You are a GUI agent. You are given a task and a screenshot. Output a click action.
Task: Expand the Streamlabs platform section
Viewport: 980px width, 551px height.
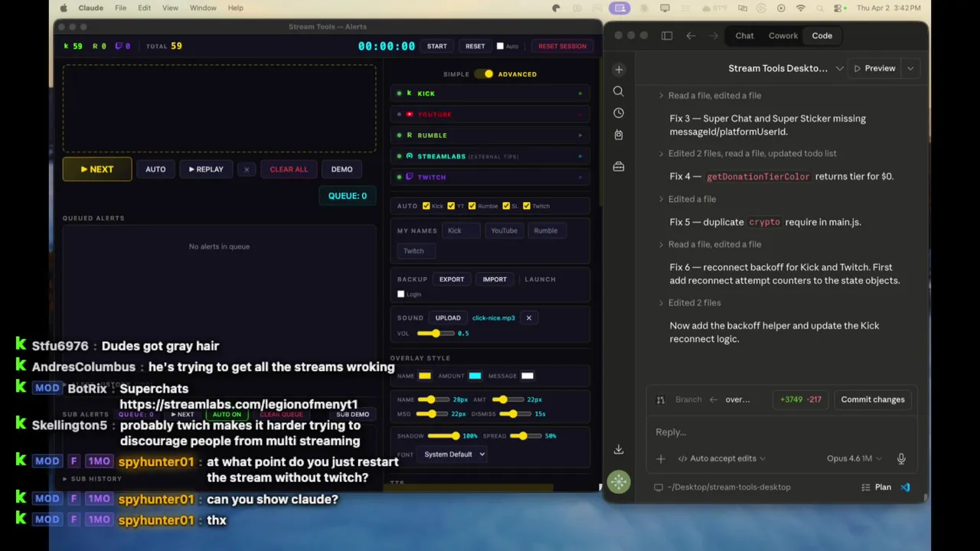pyautogui.click(x=580, y=156)
